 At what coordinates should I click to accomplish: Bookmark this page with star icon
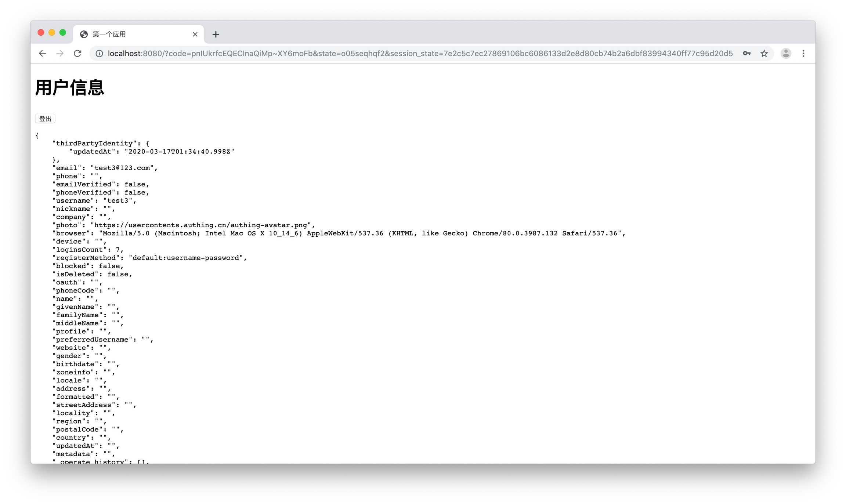[764, 54]
